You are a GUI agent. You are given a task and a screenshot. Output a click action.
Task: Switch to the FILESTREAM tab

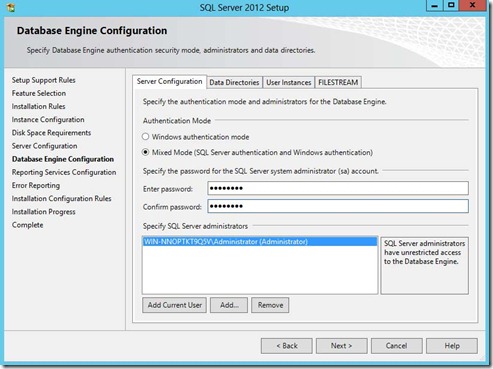click(x=338, y=82)
